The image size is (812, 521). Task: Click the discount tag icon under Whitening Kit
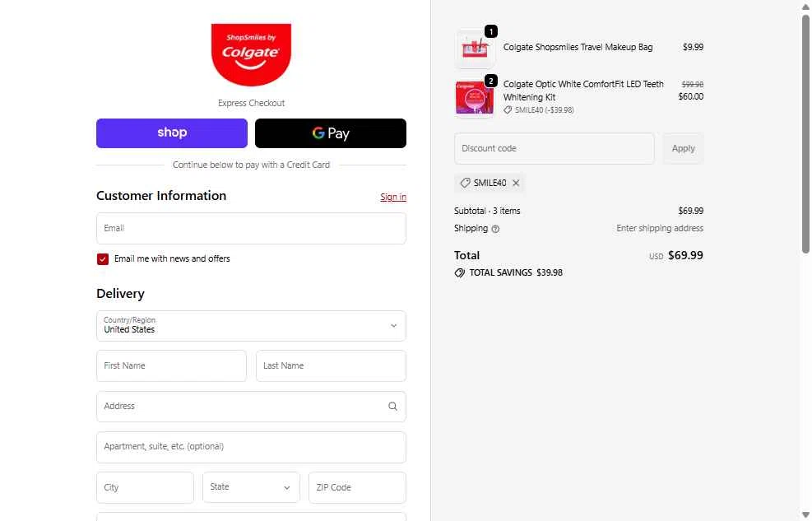click(x=508, y=110)
